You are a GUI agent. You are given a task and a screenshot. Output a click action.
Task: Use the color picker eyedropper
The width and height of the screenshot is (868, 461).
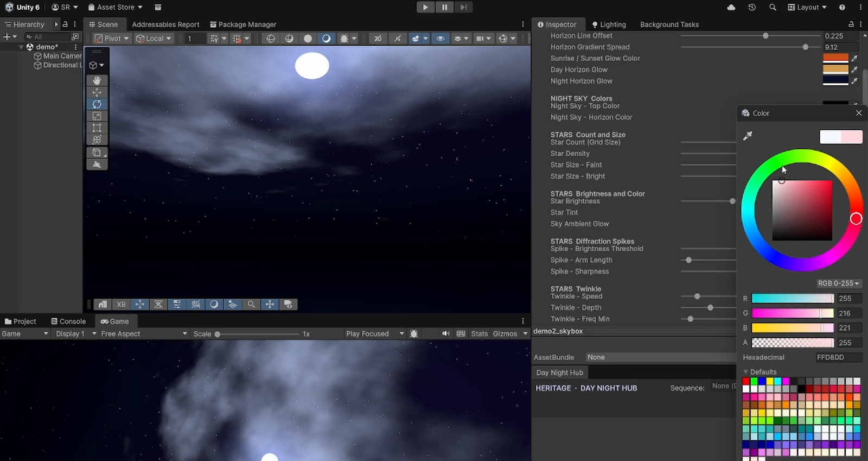pos(748,136)
